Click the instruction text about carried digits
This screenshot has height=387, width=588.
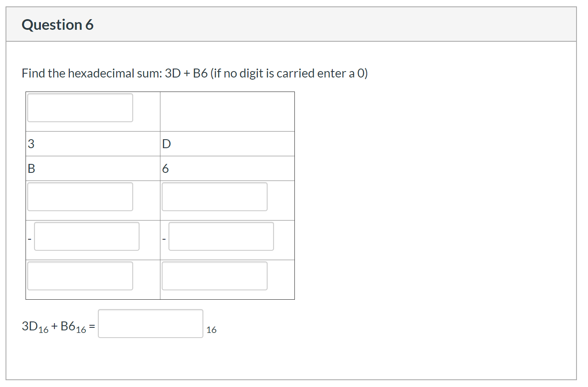pyautogui.click(x=289, y=73)
